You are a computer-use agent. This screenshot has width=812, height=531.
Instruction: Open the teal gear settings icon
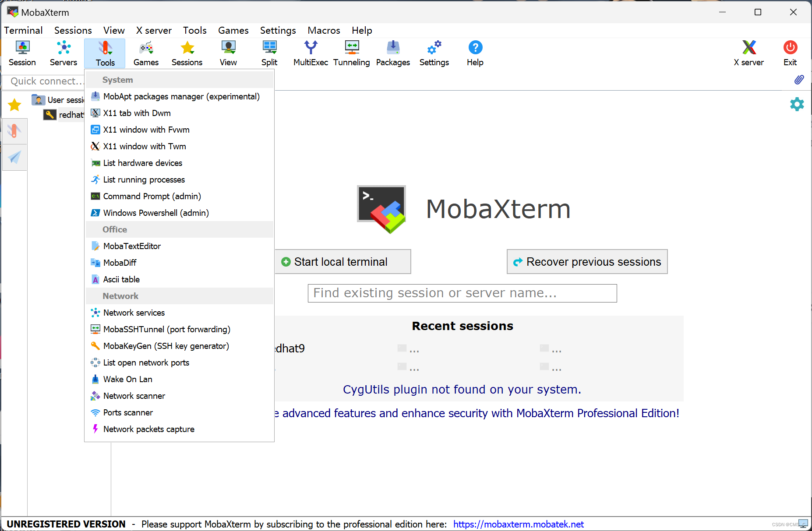click(x=797, y=104)
